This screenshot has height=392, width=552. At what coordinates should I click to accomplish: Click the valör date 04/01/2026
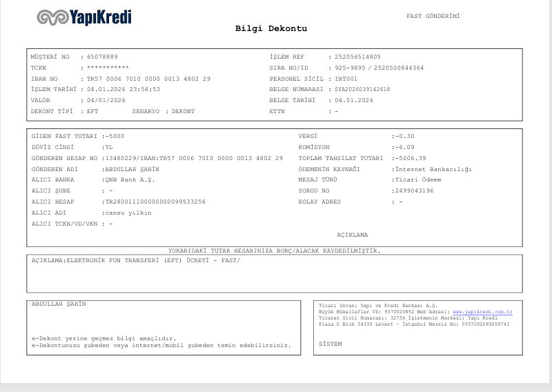point(106,100)
